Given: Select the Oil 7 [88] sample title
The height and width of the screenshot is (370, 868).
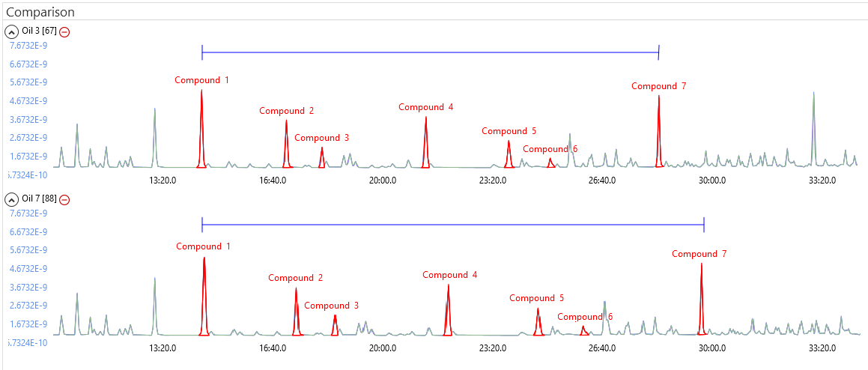Looking at the screenshot, I should (40, 199).
